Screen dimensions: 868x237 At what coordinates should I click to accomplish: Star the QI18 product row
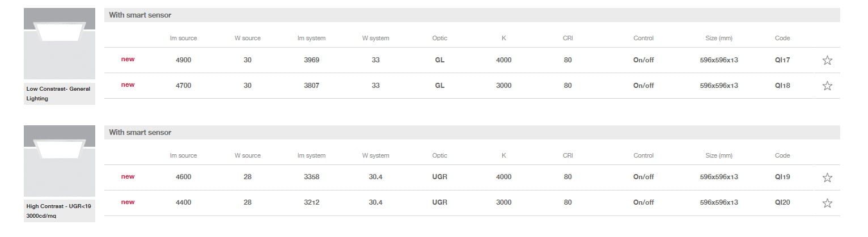(827, 86)
